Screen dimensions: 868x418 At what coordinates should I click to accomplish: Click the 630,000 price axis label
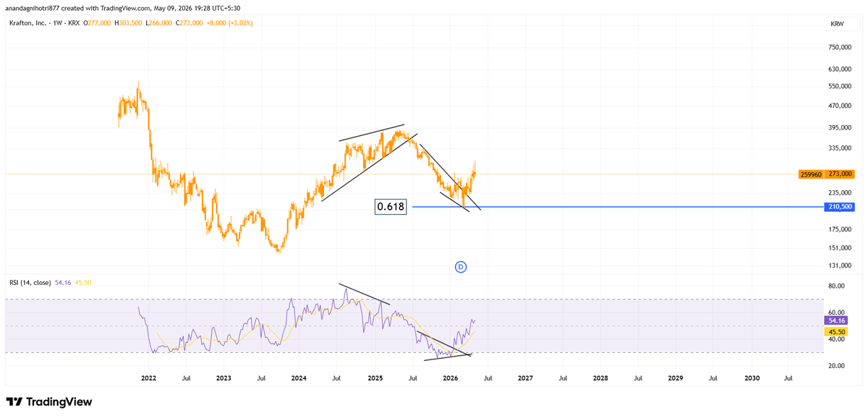(x=840, y=70)
